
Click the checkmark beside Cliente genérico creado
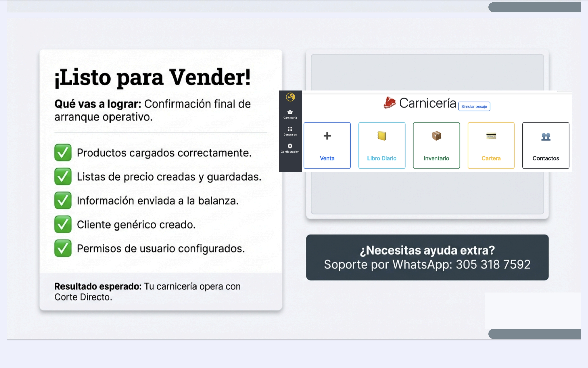[63, 224]
